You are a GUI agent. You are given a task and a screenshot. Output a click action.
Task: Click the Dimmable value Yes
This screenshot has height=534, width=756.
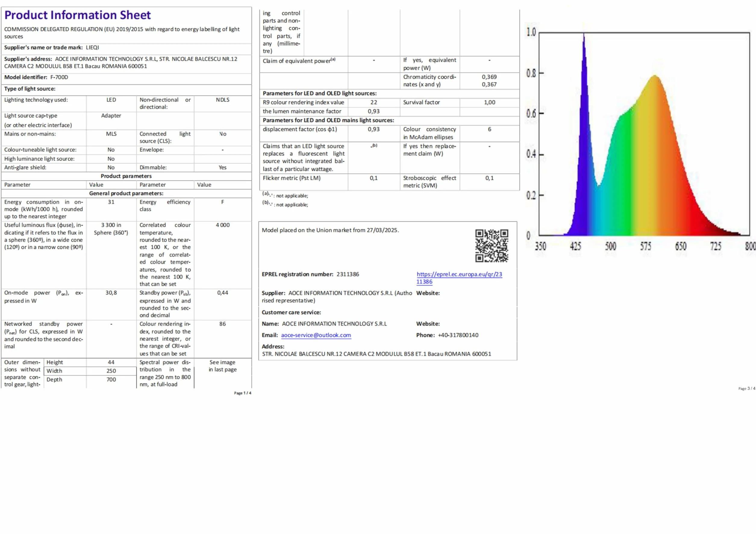(223, 167)
